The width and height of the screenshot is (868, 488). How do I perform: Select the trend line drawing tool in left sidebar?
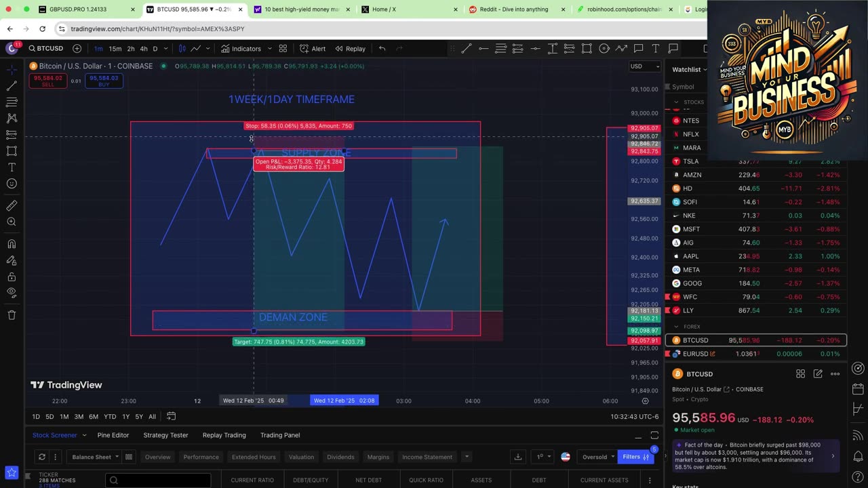coord(12,86)
